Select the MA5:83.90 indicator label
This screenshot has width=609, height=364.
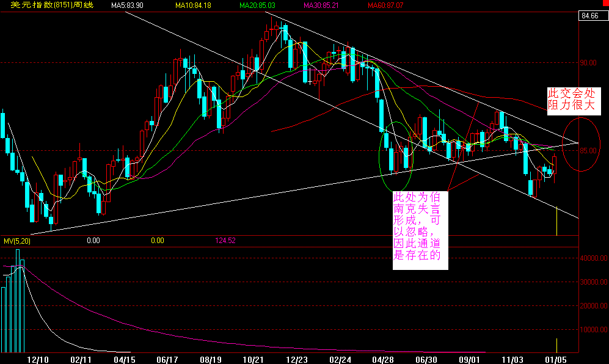pos(127,5)
